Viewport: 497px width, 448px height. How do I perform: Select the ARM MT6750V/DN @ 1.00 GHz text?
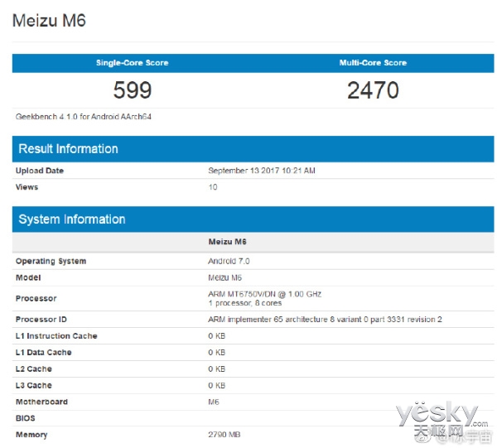[x=265, y=294]
